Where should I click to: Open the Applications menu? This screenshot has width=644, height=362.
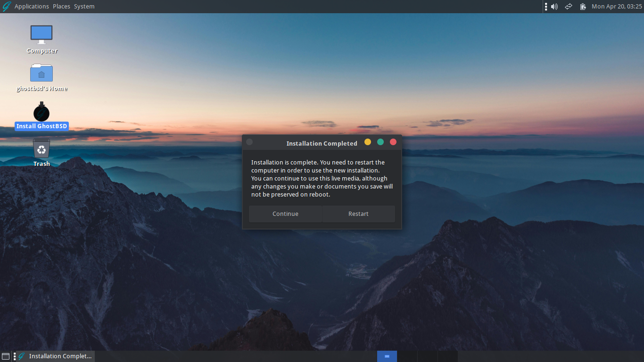pyautogui.click(x=32, y=6)
